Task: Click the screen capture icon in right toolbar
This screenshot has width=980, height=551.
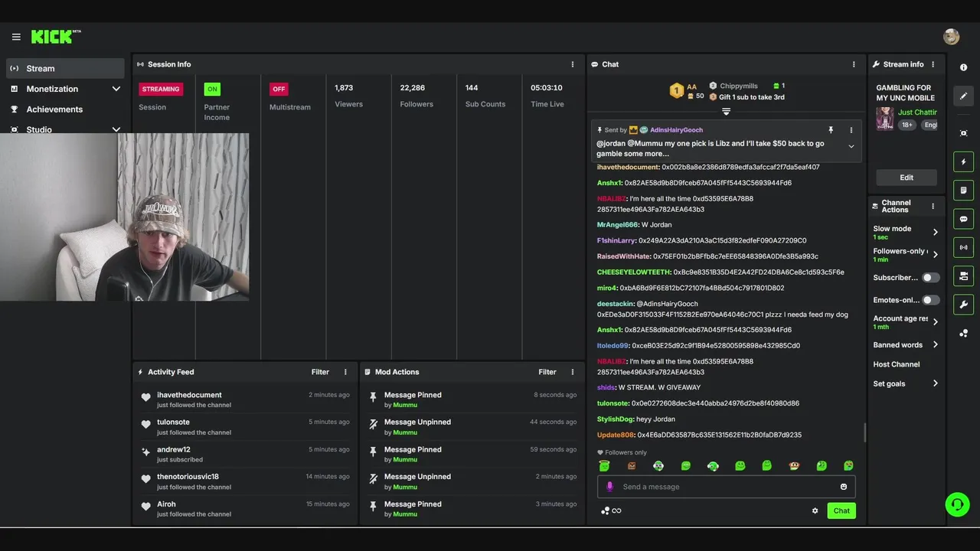Action: click(x=963, y=133)
